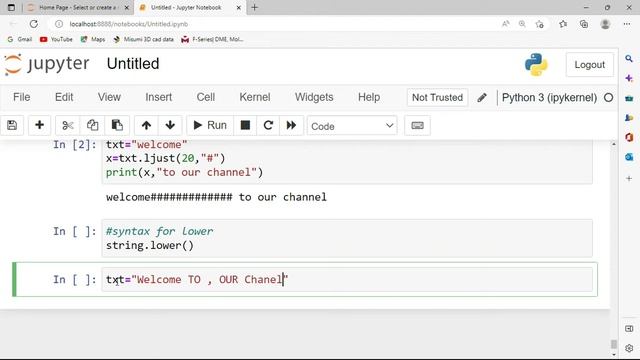
Task: Open a new browser tab
Action: pos(254,7)
